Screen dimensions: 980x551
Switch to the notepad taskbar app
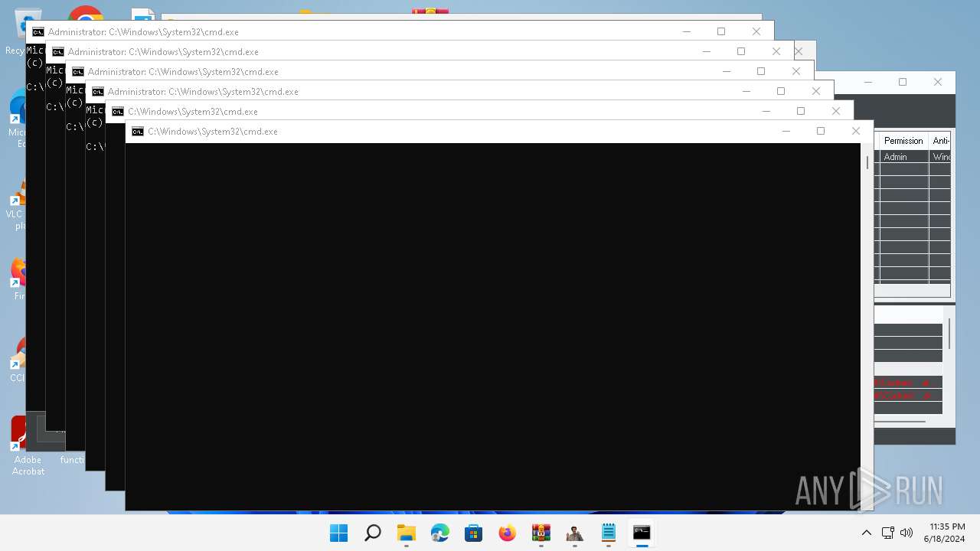tap(608, 533)
